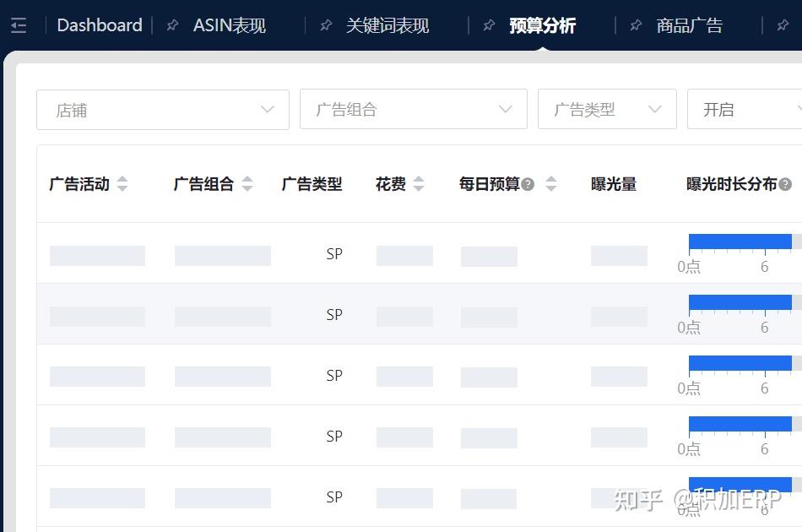Collapse the left sidebar navigation icon
The image size is (802, 532).
click(x=19, y=24)
